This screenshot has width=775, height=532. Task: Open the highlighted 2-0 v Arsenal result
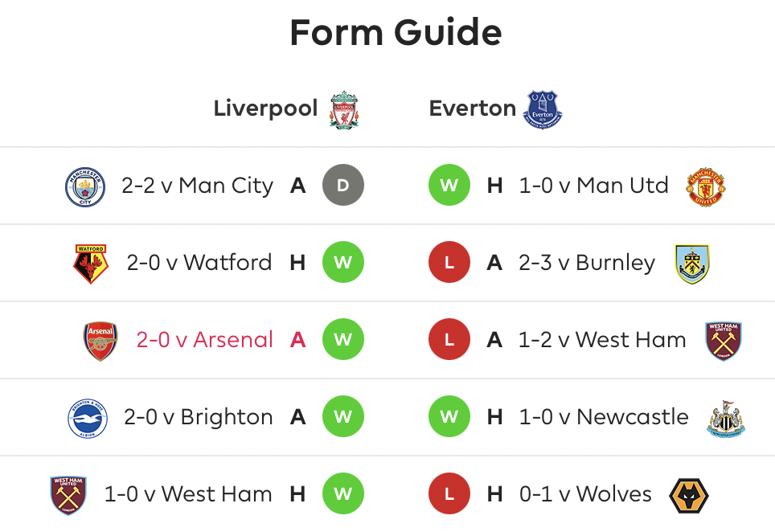coord(205,340)
